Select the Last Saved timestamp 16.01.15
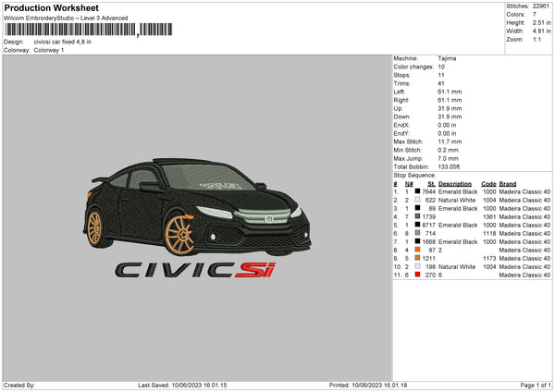The width and height of the screenshot is (555, 392). click(199, 386)
